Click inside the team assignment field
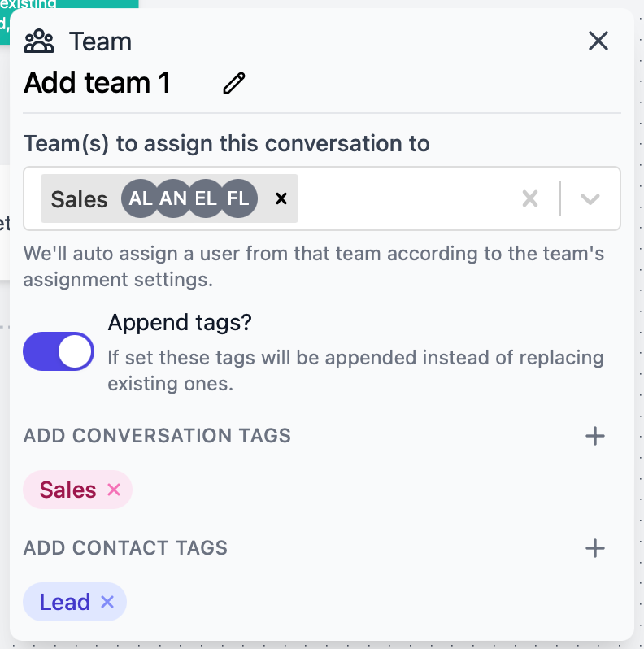The height and width of the screenshot is (649, 644). point(407,198)
